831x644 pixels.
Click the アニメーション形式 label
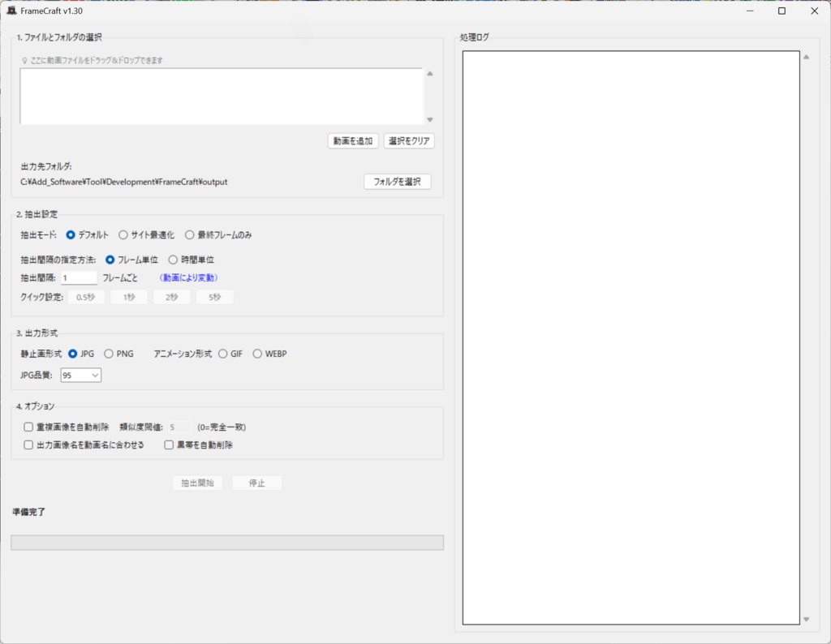coord(183,354)
